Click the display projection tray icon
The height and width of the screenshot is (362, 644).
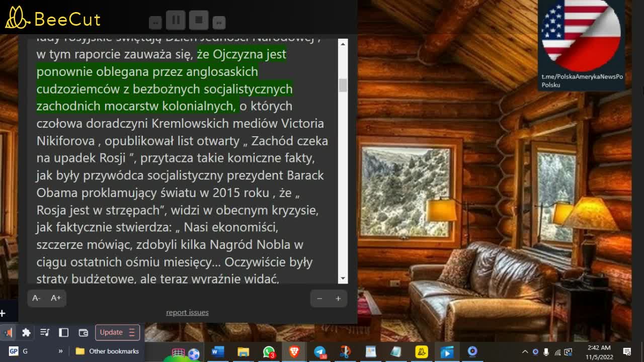coord(569,352)
